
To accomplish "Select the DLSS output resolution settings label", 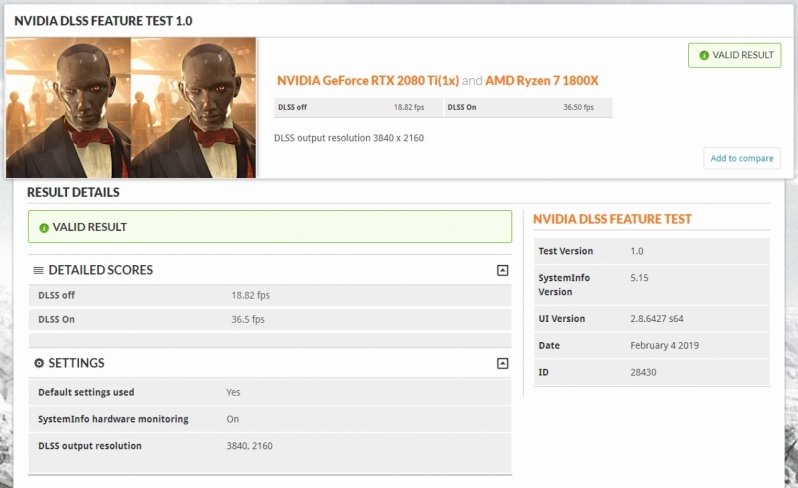I will (90, 446).
